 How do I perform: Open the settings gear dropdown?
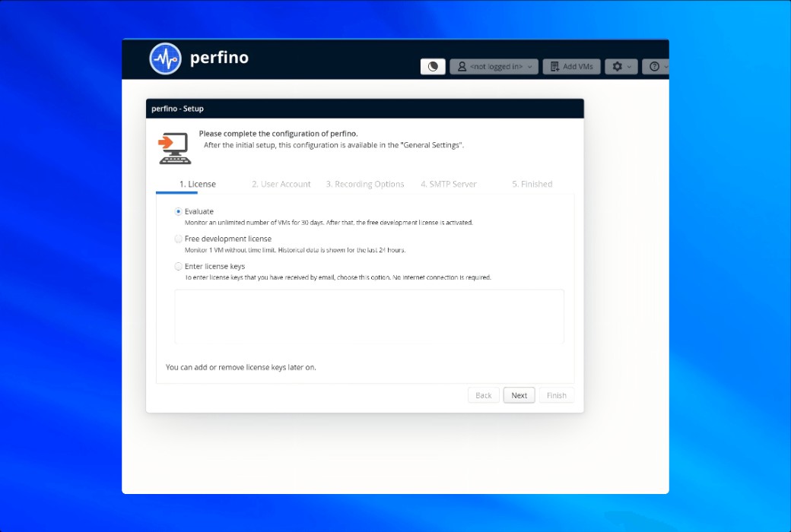[x=621, y=67]
